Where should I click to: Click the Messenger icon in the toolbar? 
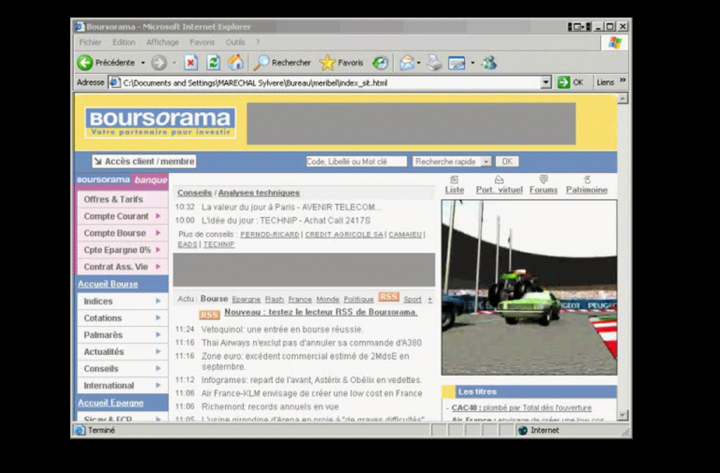489,62
